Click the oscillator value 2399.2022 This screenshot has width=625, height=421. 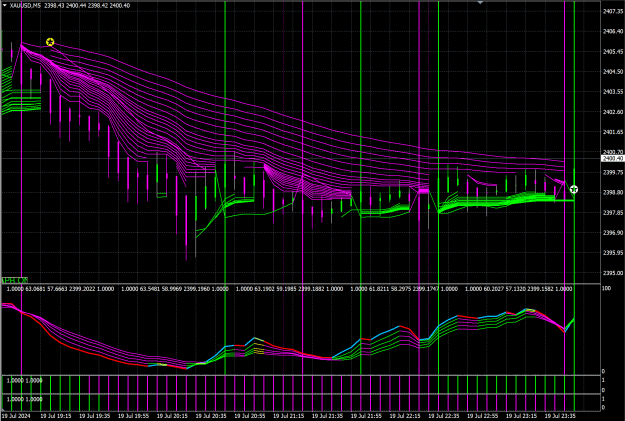[x=82, y=289]
